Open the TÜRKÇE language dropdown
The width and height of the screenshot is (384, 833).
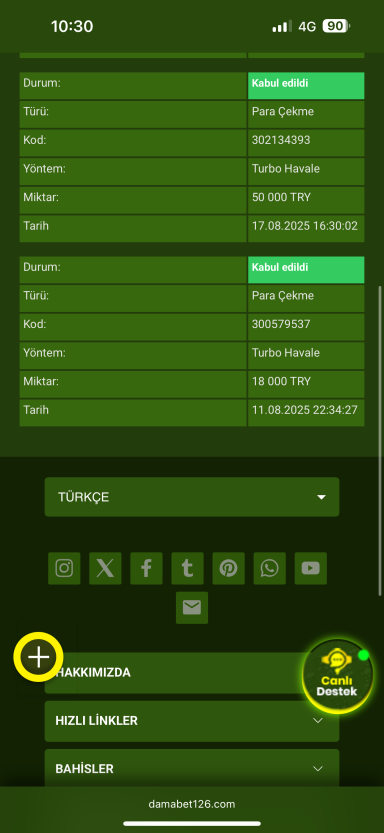[x=192, y=497]
